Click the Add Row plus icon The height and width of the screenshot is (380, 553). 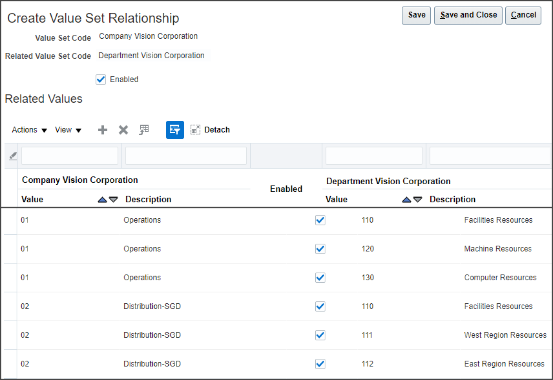pyautogui.click(x=102, y=130)
